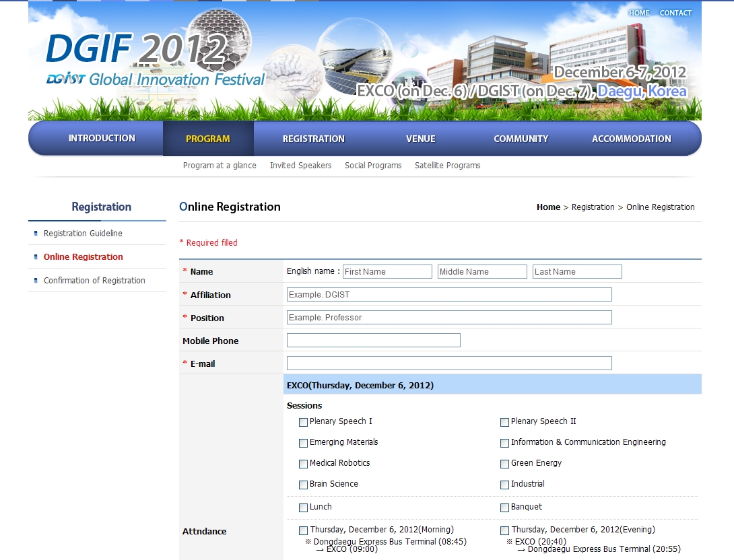Image resolution: width=734 pixels, height=560 pixels.
Task: Open the VENUE menu
Action: click(420, 139)
